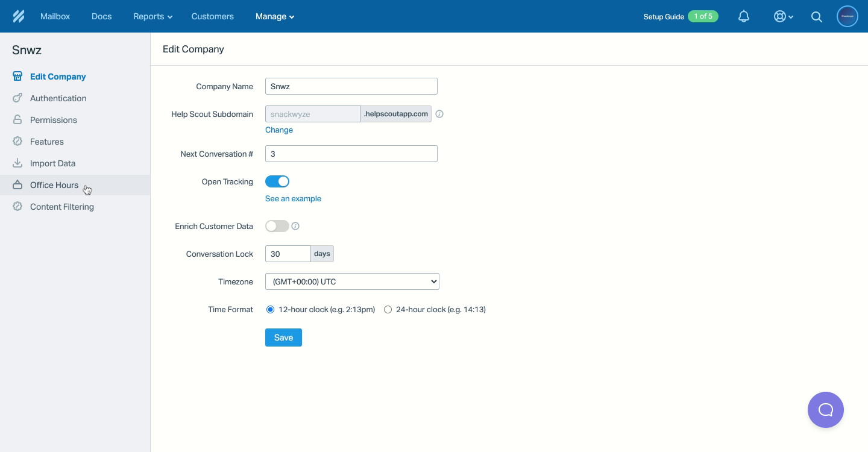Viewport: 868px width, 452px height.
Task: Turn off Open Tracking toggle
Action: pyautogui.click(x=277, y=181)
